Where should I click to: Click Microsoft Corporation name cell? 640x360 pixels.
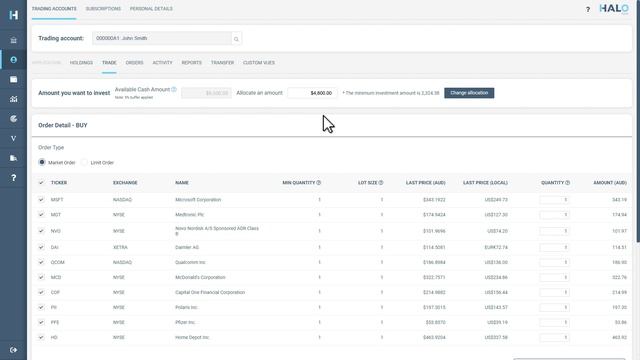(198, 200)
